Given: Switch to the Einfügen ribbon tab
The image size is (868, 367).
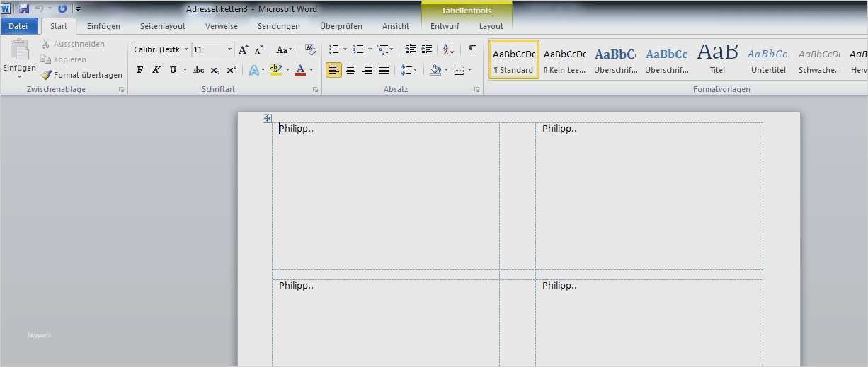Looking at the screenshot, I should point(103,26).
